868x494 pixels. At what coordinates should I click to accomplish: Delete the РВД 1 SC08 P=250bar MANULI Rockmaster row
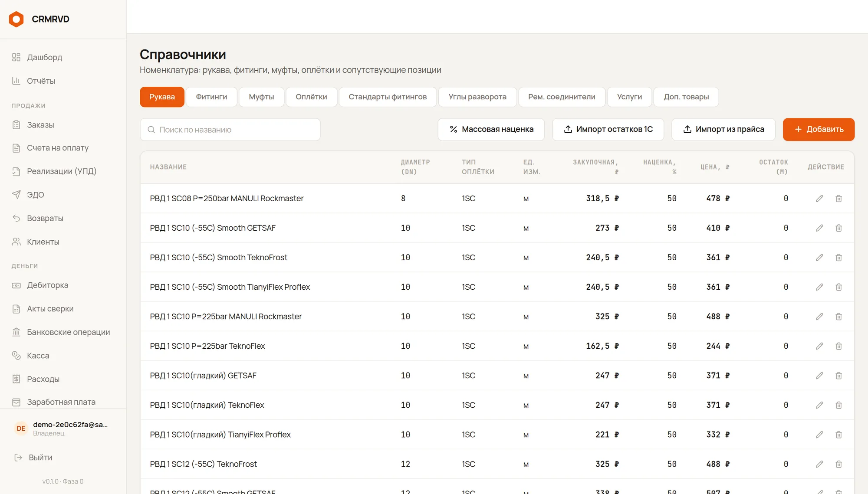(838, 199)
